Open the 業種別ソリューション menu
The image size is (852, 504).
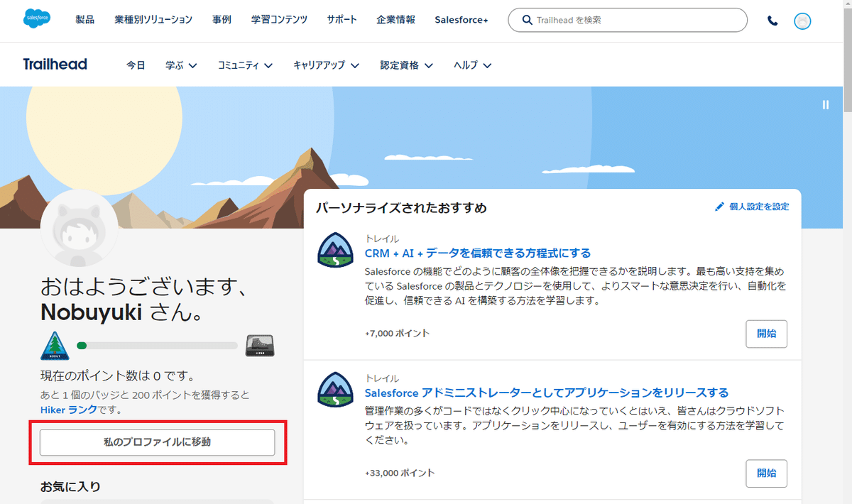click(153, 20)
